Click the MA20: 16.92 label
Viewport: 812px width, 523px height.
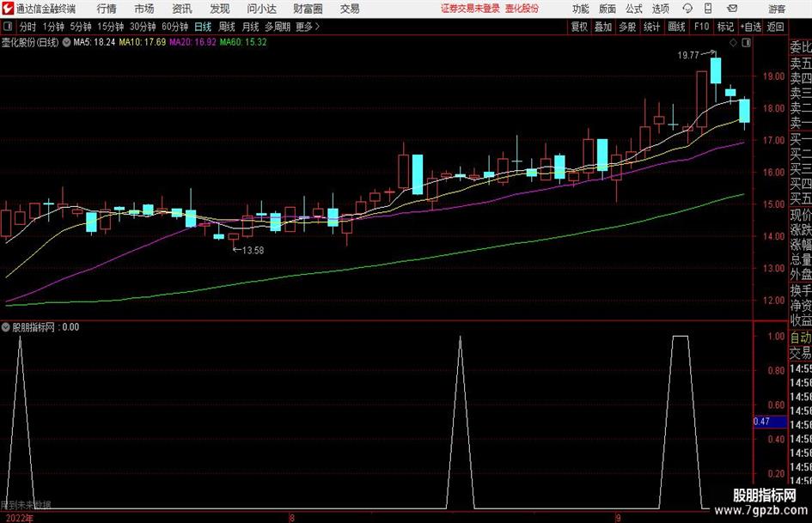point(192,42)
